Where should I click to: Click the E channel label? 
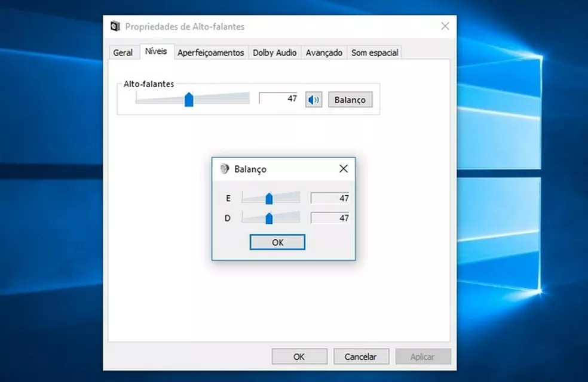click(228, 198)
